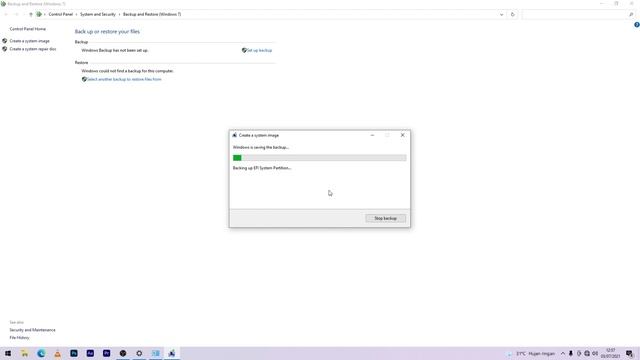This screenshot has width=640, height=360.
Task: Click the search magnifier icon
Action: (x=631, y=14)
